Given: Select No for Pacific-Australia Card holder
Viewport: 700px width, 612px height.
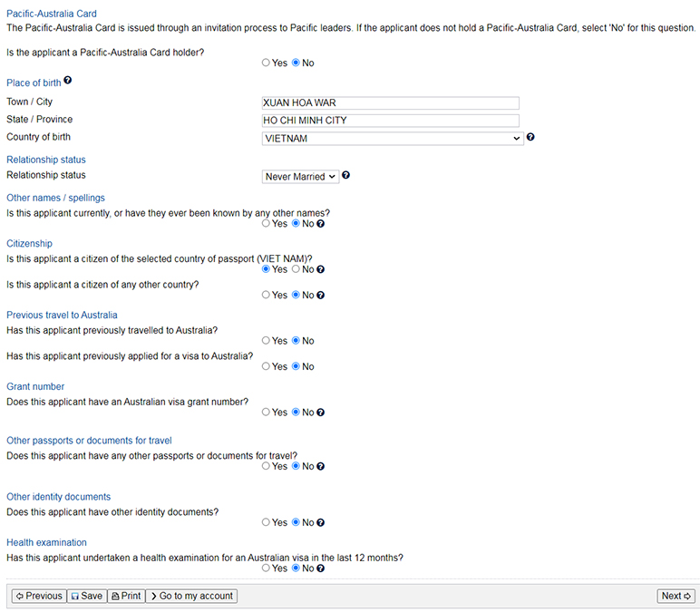Looking at the screenshot, I should [x=296, y=63].
